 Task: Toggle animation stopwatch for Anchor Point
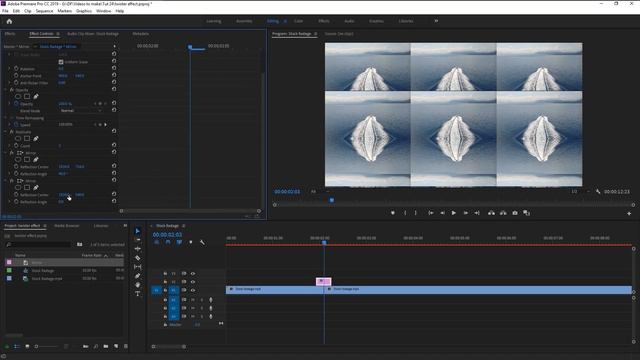point(16,76)
